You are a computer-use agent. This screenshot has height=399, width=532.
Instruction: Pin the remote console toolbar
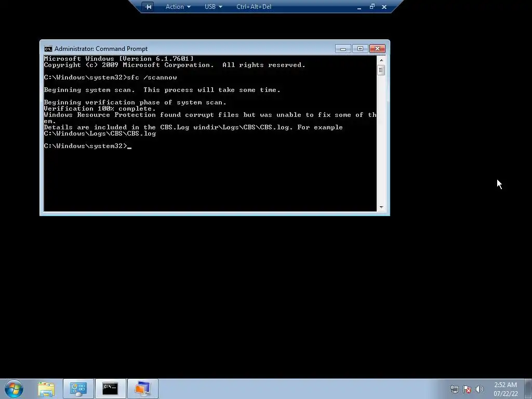(148, 7)
